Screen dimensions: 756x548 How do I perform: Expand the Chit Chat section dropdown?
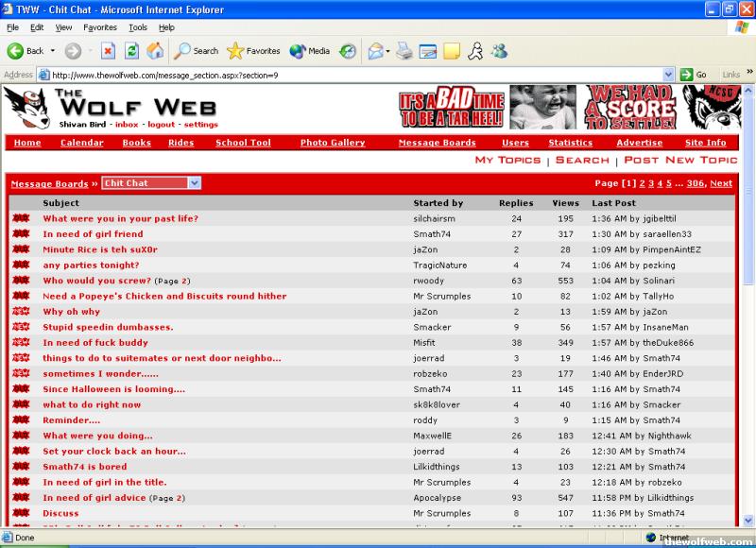click(x=194, y=183)
